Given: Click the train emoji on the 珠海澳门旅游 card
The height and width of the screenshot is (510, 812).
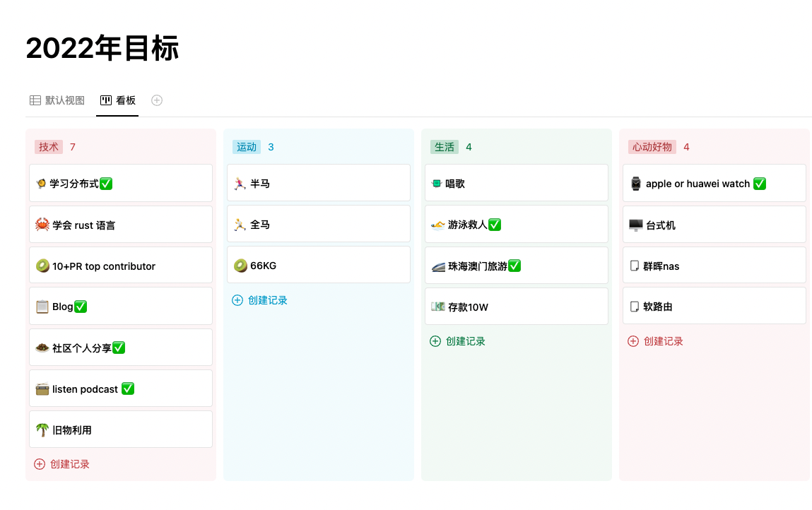Looking at the screenshot, I should [x=437, y=265].
